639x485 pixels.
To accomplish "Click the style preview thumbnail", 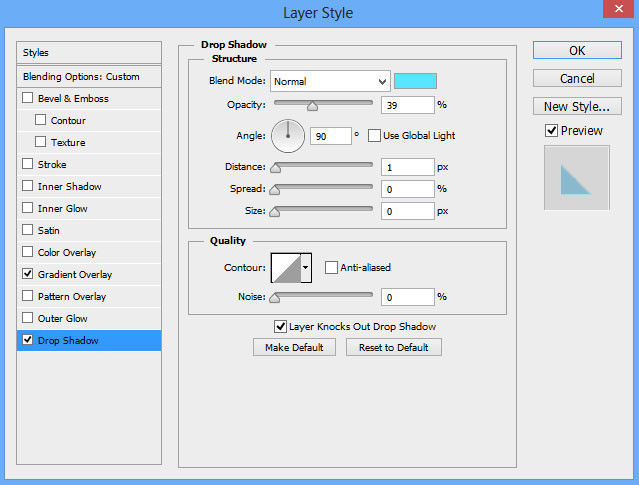I will point(576,178).
